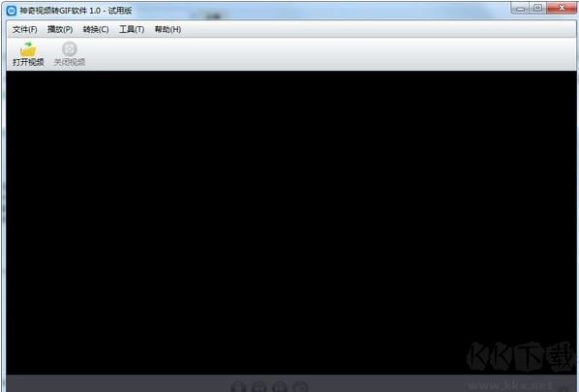Open the 转换(C) menu
This screenshot has width=579, height=392.
point(96,30)
